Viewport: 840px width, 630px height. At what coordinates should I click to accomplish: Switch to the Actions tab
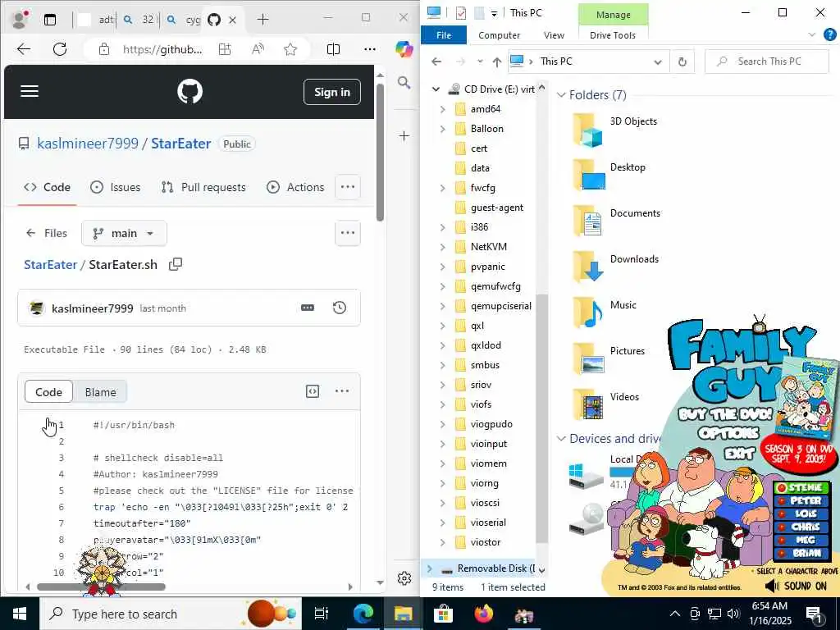(x=295, y=187)
